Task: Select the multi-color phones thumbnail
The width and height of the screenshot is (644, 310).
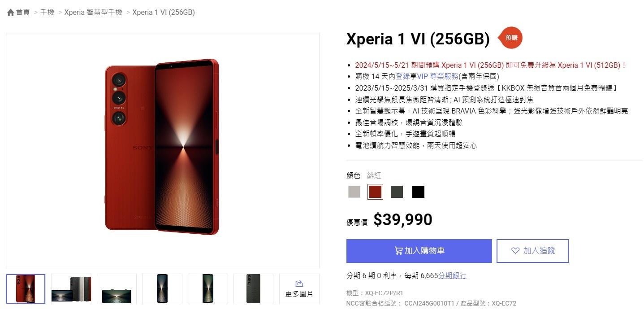Action: click(x=71, y=289)
